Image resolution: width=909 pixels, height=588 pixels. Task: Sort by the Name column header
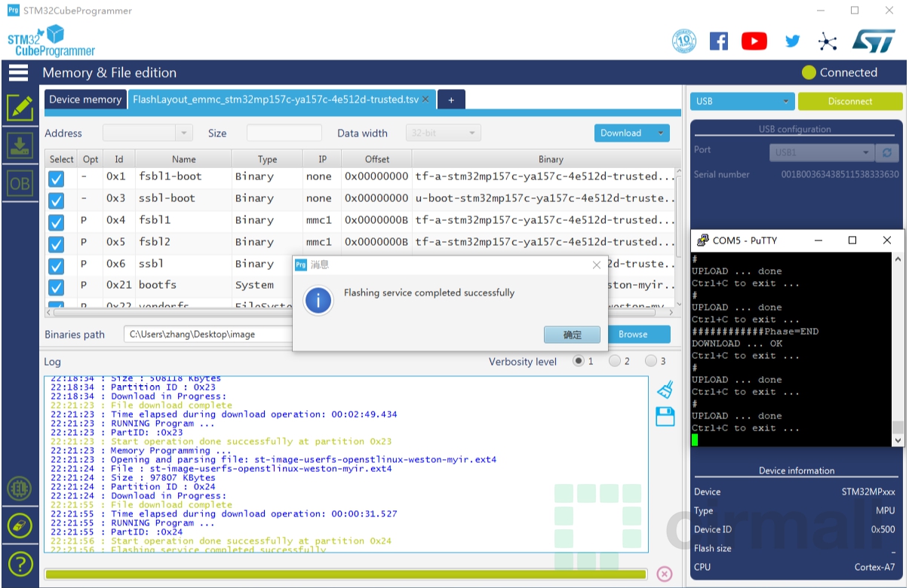pos(183,159)
